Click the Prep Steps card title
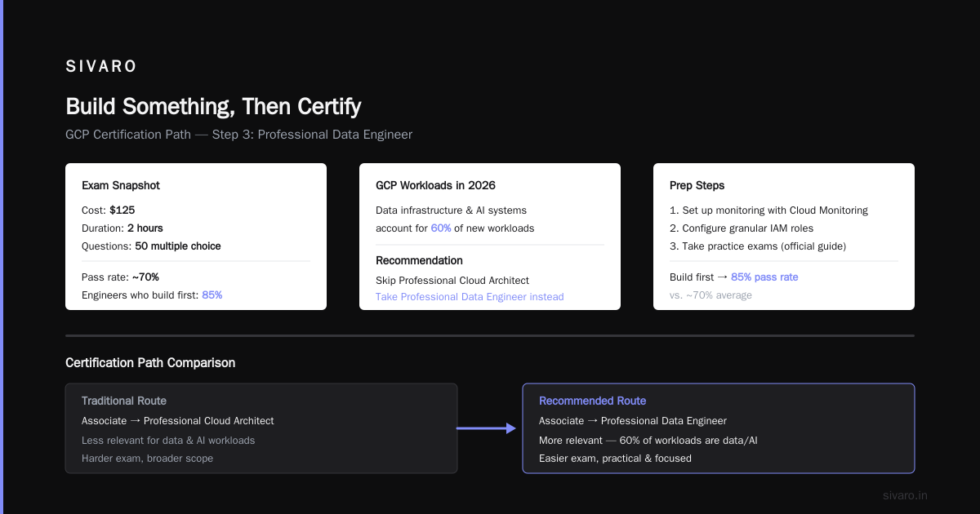Image resolution: width=980 pixels, height=514 pixels. point(697,185)
